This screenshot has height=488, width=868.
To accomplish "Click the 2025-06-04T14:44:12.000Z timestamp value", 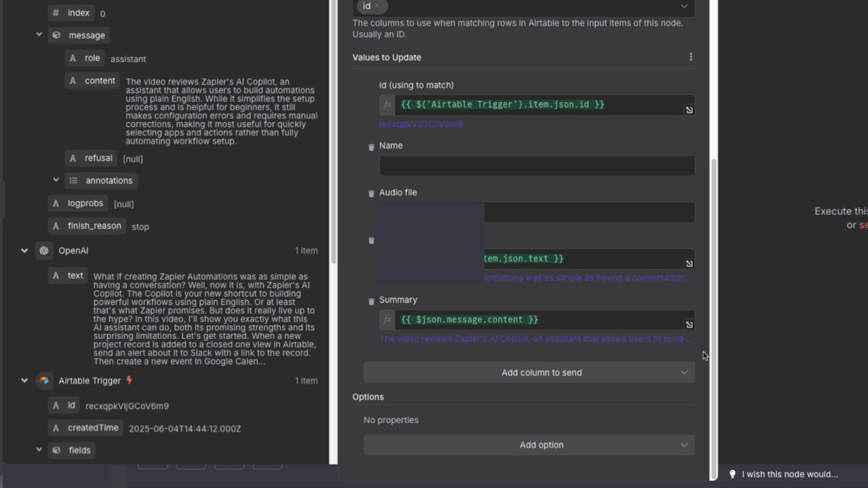I will [x=185, y=429].
